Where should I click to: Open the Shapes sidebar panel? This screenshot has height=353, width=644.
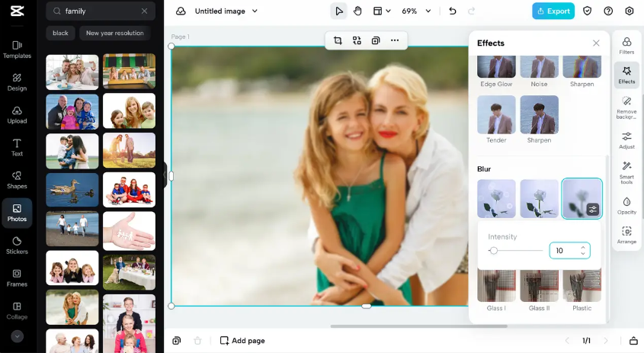tap(17, 181)
